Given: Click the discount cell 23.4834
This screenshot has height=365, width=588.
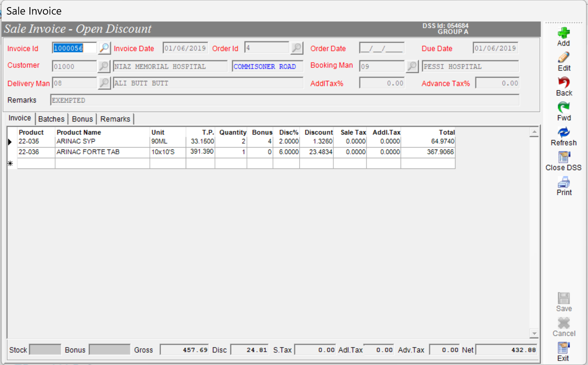Looking at the screenshot, I should (x=316, y=152).
